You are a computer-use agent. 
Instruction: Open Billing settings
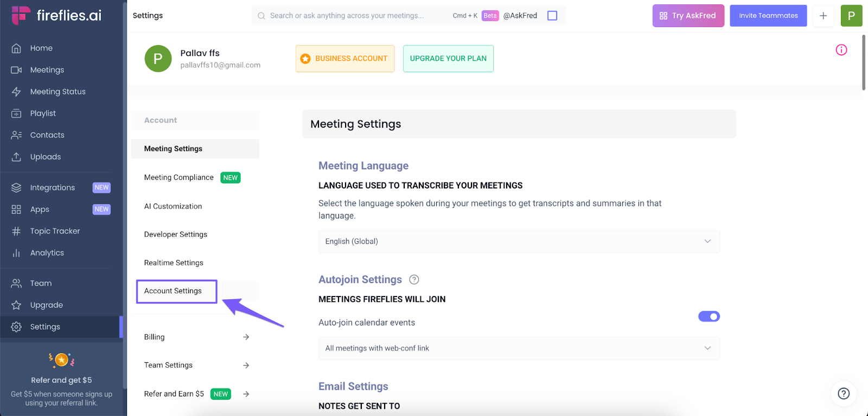155,337
